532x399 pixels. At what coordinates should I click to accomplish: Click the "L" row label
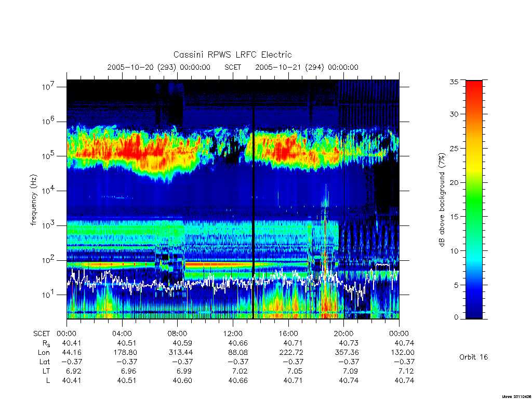[48, 380]
